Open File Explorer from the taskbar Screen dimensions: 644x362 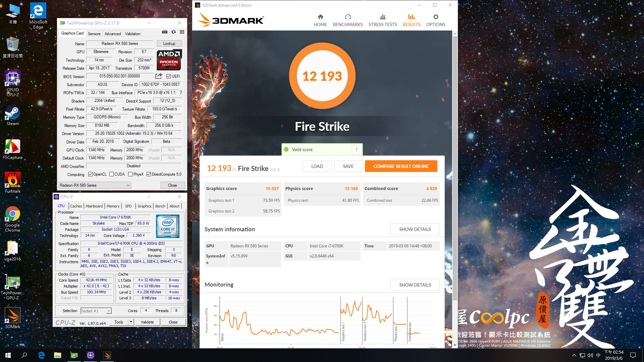[x=58, y=355]
